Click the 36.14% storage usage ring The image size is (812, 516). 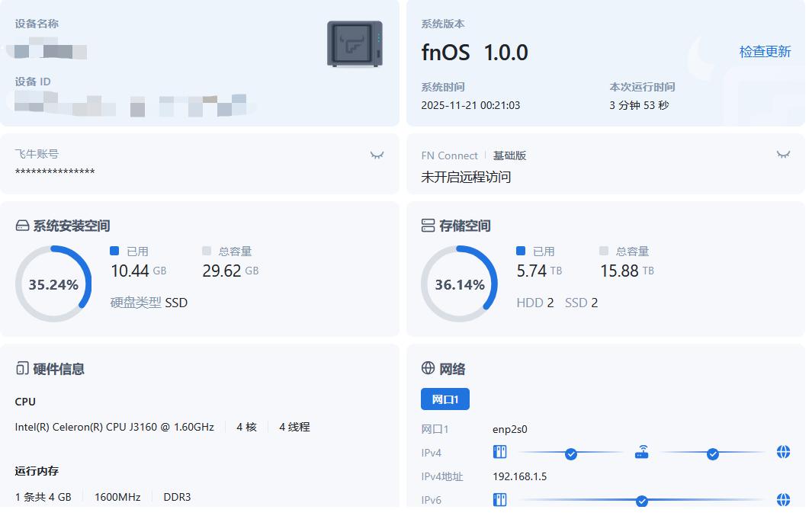pyautogui.click(x=459, y=284)
